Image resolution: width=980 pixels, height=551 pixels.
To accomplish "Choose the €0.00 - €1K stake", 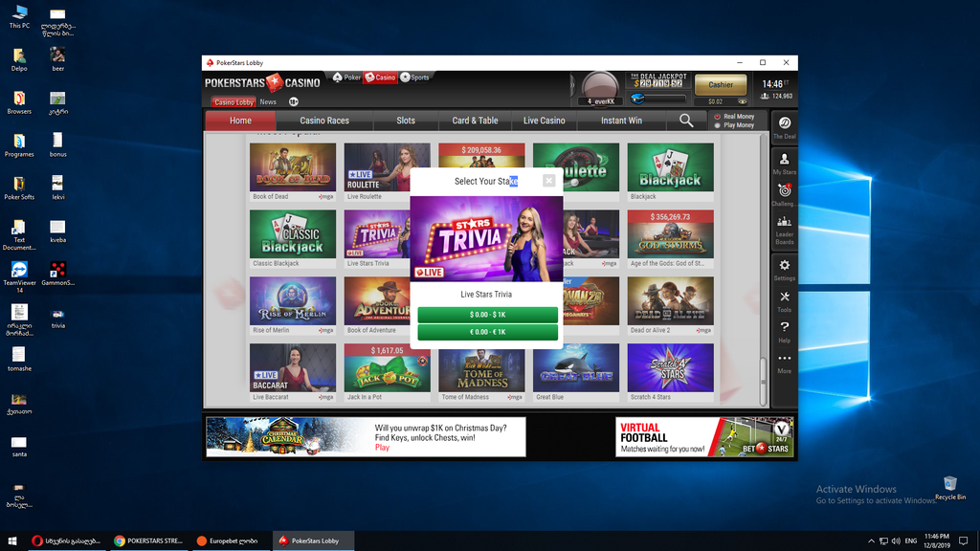I will (487, 332).
